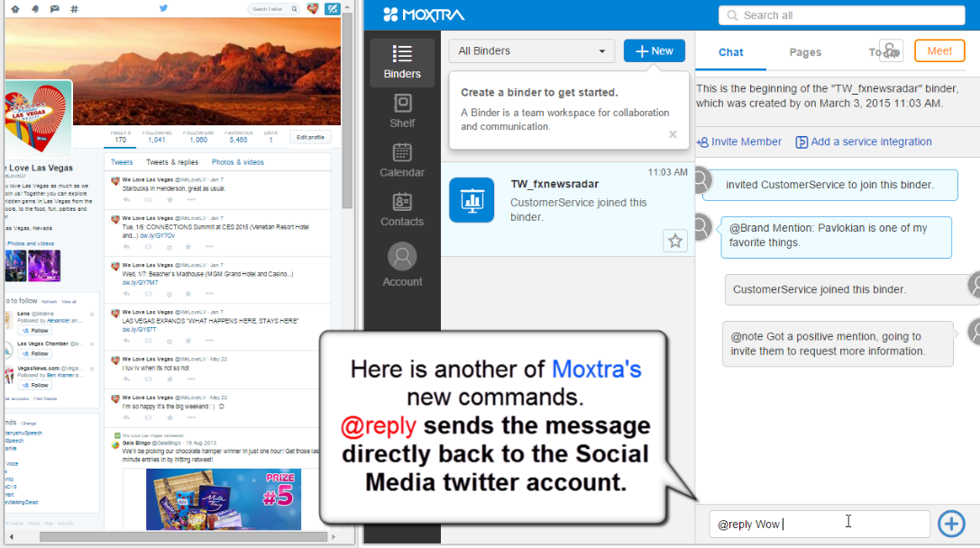Follow Las Vegas Chamber account
This screenshot has height=548, width=980.
[36, 353]
